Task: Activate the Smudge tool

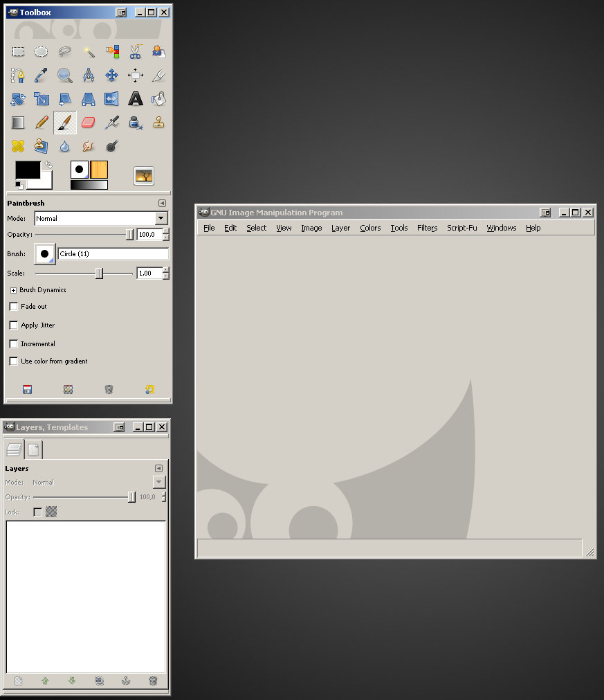Action: (x=89, y=146)
